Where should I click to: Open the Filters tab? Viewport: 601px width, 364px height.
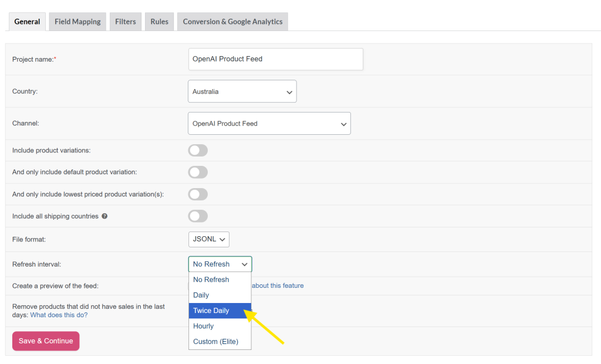pos(125,21)
